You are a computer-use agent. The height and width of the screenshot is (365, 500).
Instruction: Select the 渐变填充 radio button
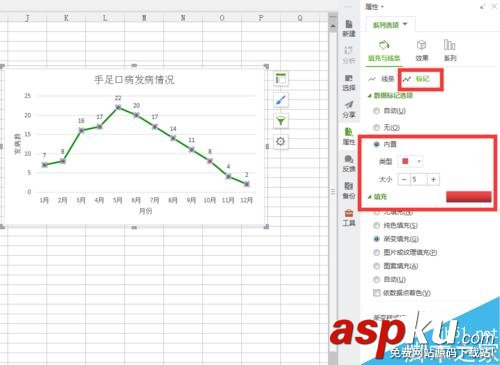(396, 239)
